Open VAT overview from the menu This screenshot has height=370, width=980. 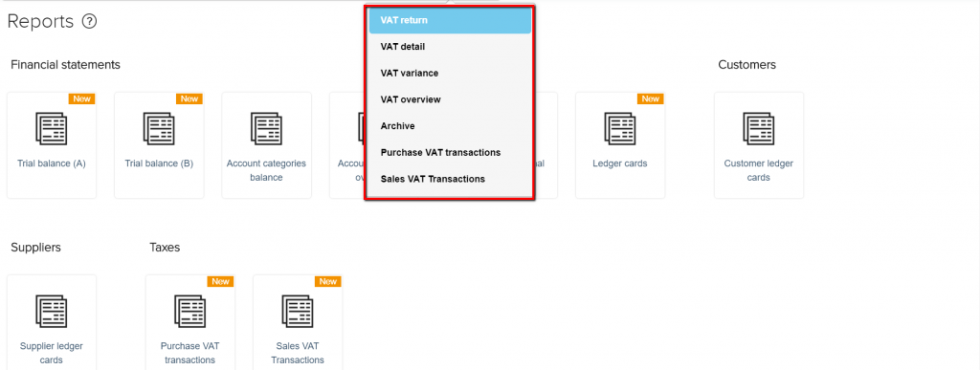[450, 99]
